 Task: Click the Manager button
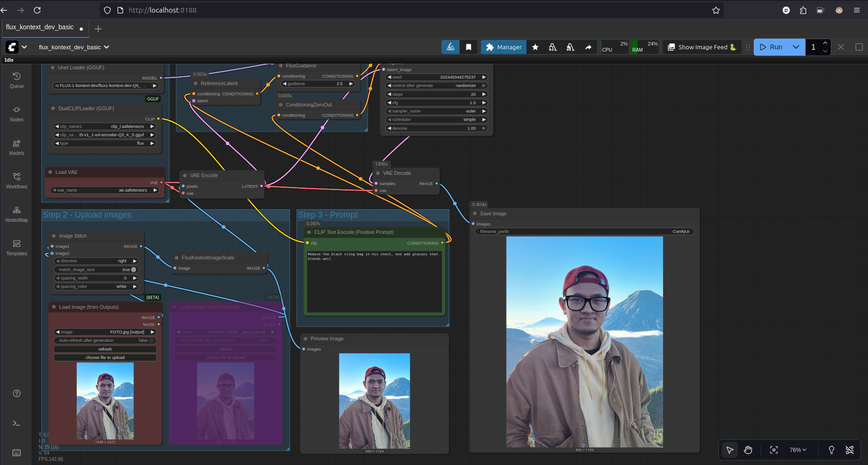tap(504, 47)
